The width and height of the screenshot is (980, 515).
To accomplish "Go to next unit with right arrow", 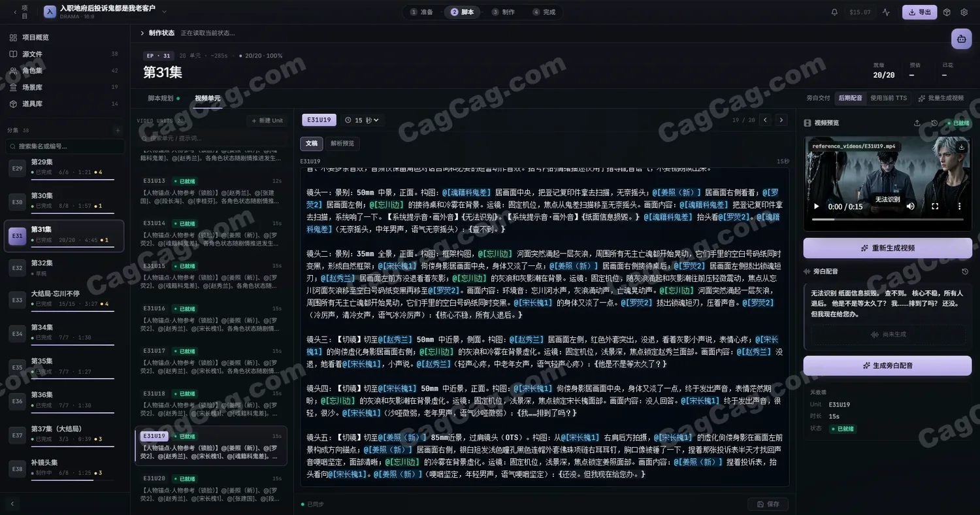I will [782, 120].
